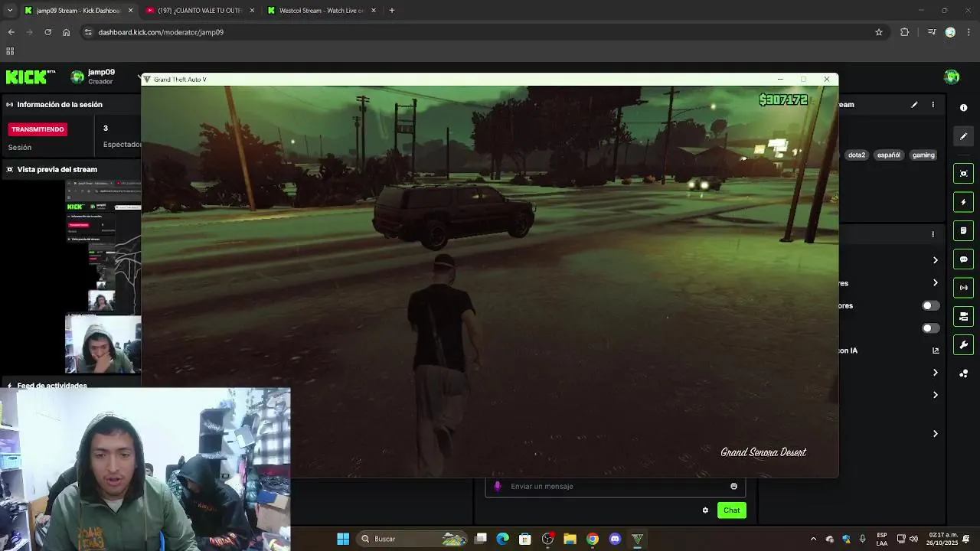Screen dimensions: 980x551
Task: Click the 'Información de la sesión' header
Action: tap(60, 105)
